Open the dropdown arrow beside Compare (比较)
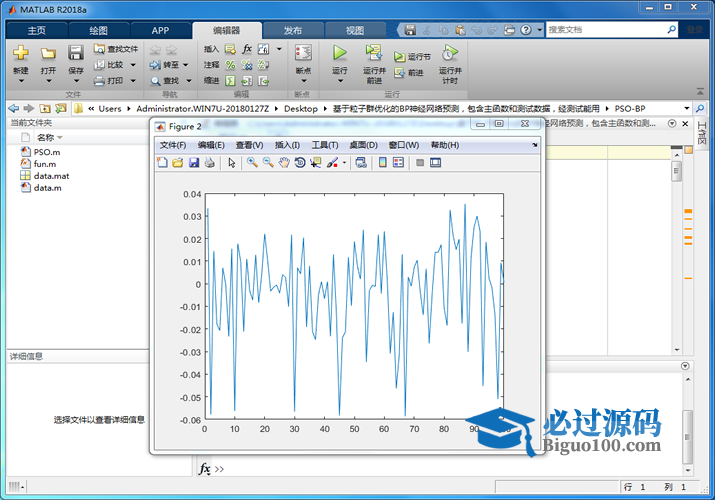 point(133,65)
